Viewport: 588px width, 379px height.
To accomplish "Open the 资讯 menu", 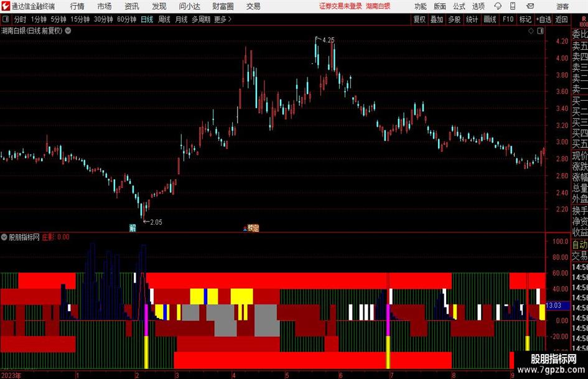I will tap(132, 6).
